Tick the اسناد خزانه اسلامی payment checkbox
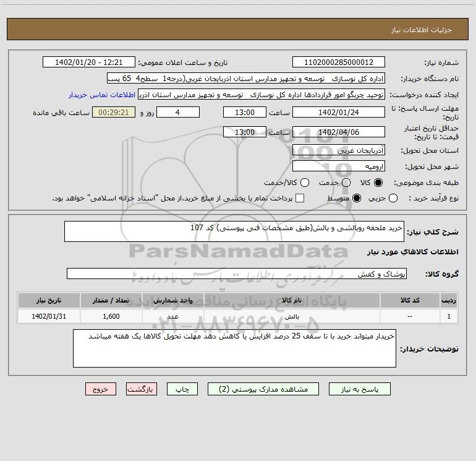Image resolution: width=476 pixels, height=461 pixels. [300, 199]
